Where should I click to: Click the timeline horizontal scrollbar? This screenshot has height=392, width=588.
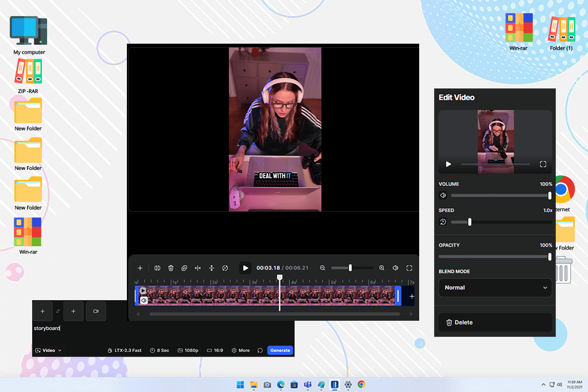[x=274, y=314]
